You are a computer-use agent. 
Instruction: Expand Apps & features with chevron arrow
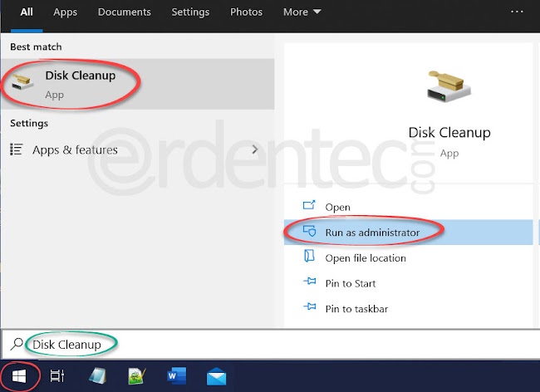coord(255,149)
